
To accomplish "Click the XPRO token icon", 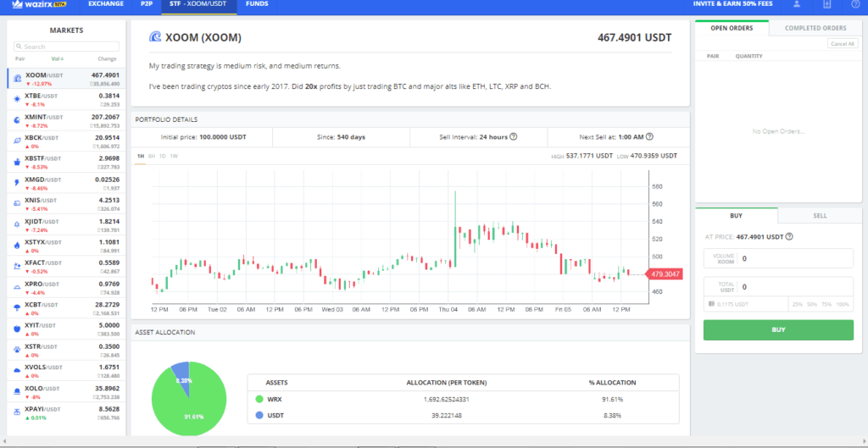I will click(17, 286).
